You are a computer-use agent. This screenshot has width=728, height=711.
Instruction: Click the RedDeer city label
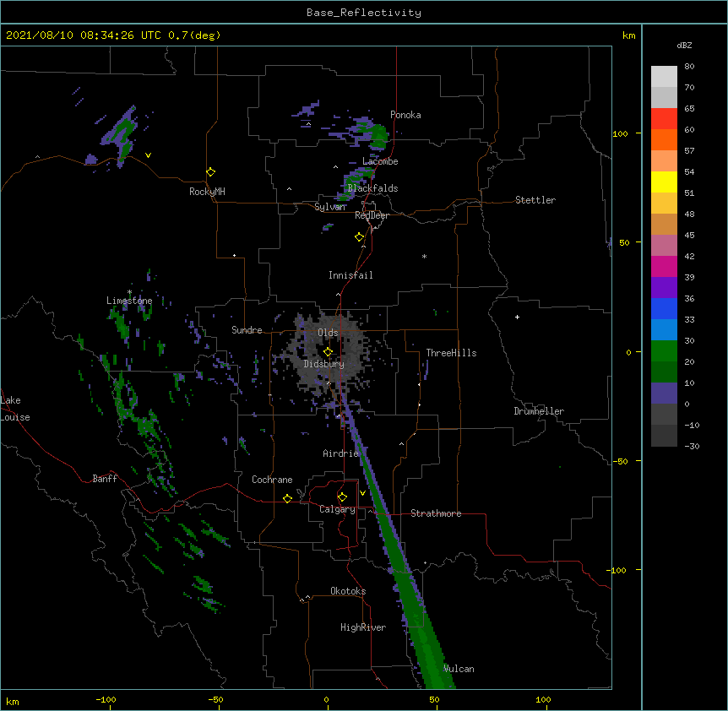[372, 215]
